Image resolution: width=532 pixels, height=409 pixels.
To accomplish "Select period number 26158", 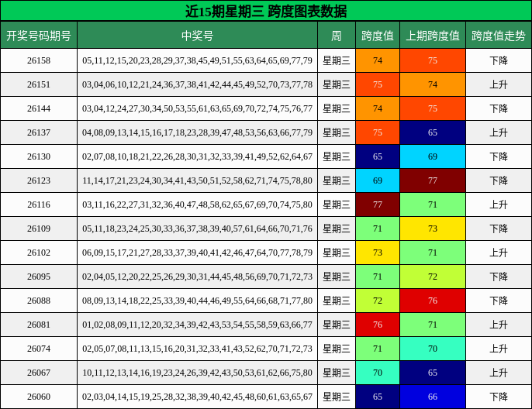I will [39, 60].
